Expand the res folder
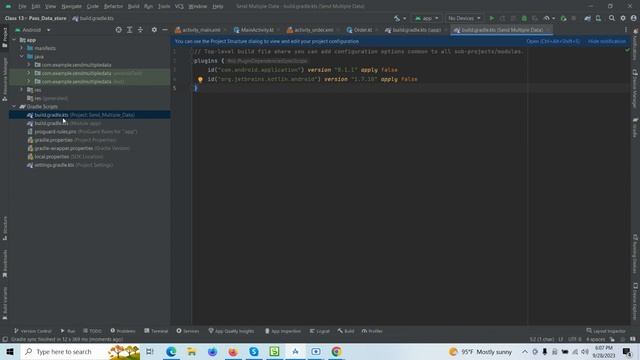640x360 pixels. pyautogui.click(x=22, y=90)
